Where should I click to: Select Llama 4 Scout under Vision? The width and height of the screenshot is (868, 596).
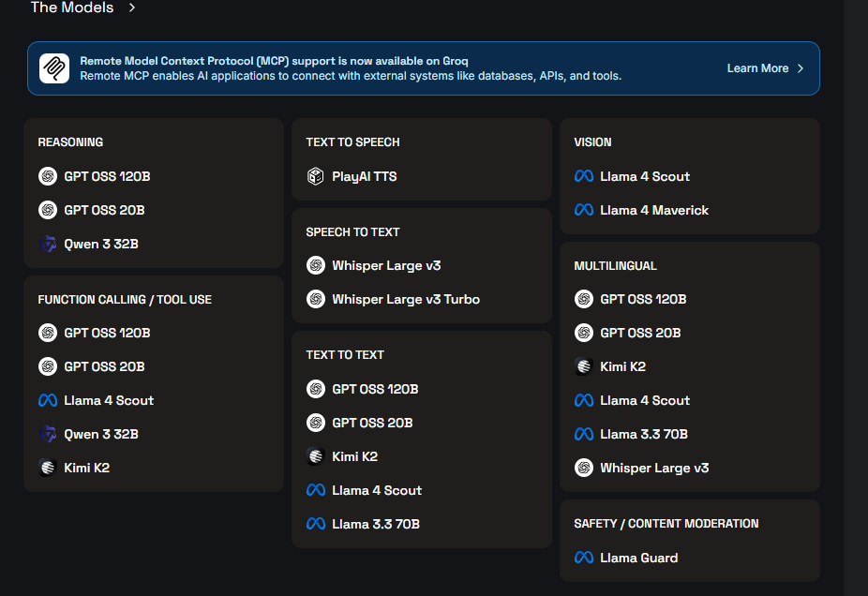tap(645, 176)
